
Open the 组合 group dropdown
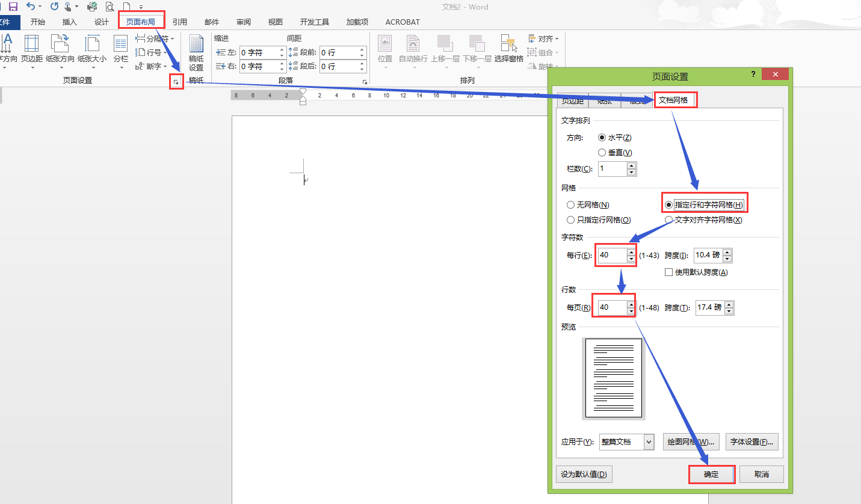[x=543, y=52]
